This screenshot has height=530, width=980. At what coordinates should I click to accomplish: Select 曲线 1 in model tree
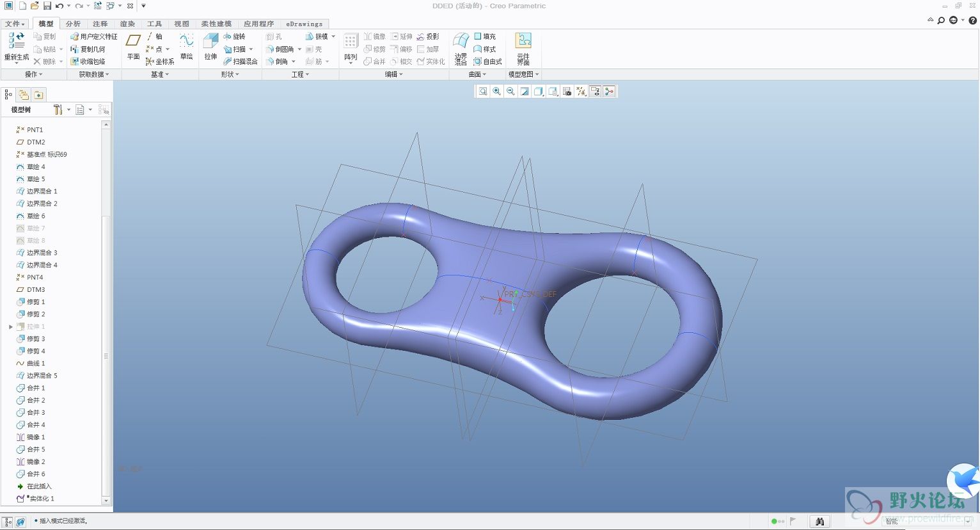31,363
